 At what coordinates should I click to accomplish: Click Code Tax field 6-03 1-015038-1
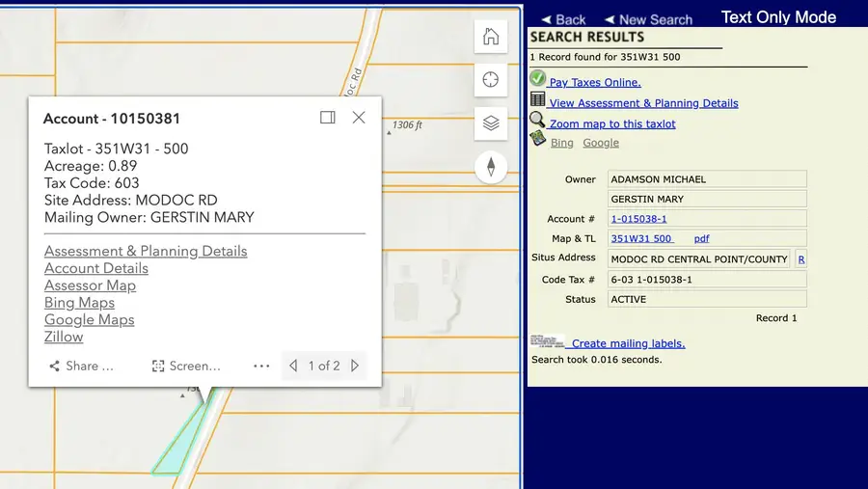707,279
